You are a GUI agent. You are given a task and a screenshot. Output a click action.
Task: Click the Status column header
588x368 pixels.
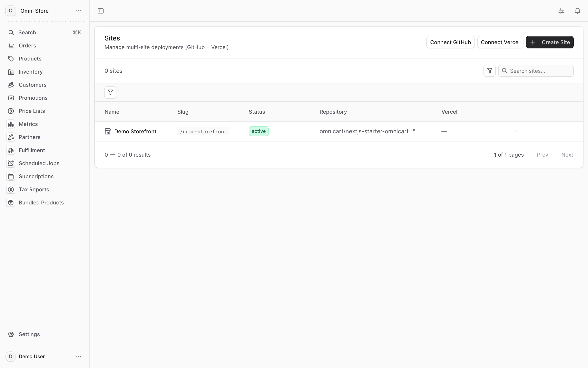[x=257, y=112]
